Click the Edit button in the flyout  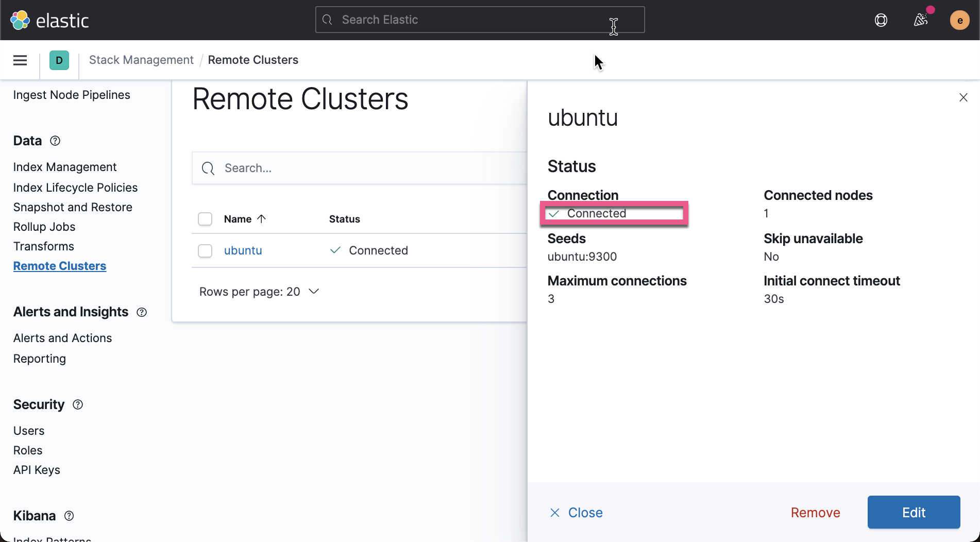click(x=914, y=512)
